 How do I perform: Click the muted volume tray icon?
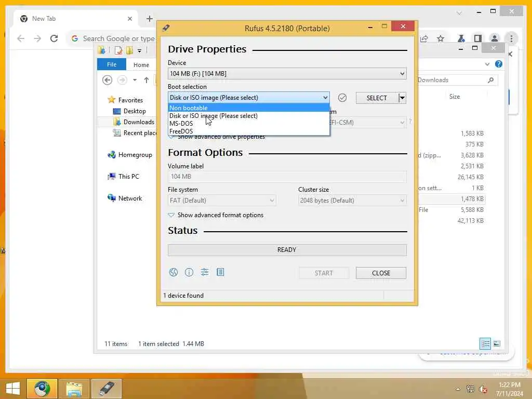483,389
